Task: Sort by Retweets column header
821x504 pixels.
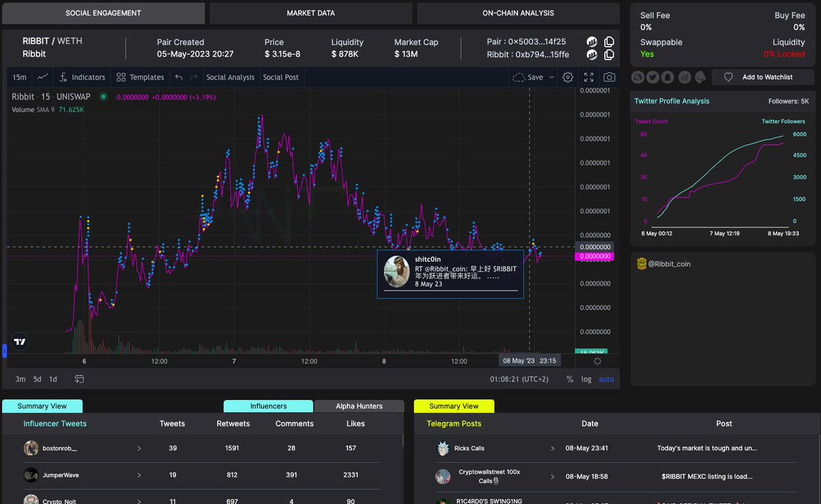Action: tap(233, 424)
